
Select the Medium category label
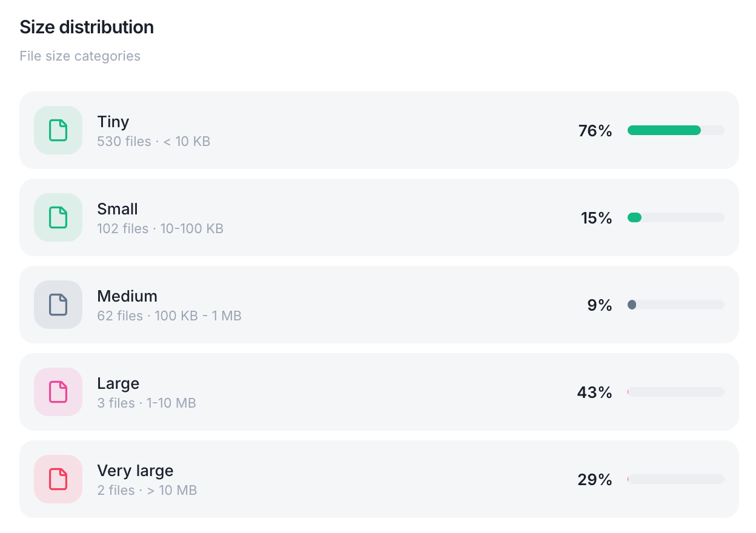point(127,296)
